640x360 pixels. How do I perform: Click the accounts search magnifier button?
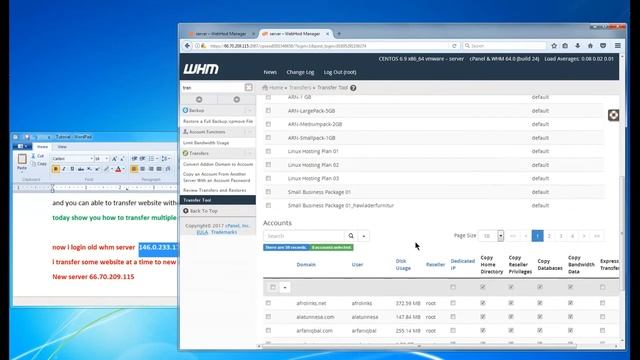(351, 236)
